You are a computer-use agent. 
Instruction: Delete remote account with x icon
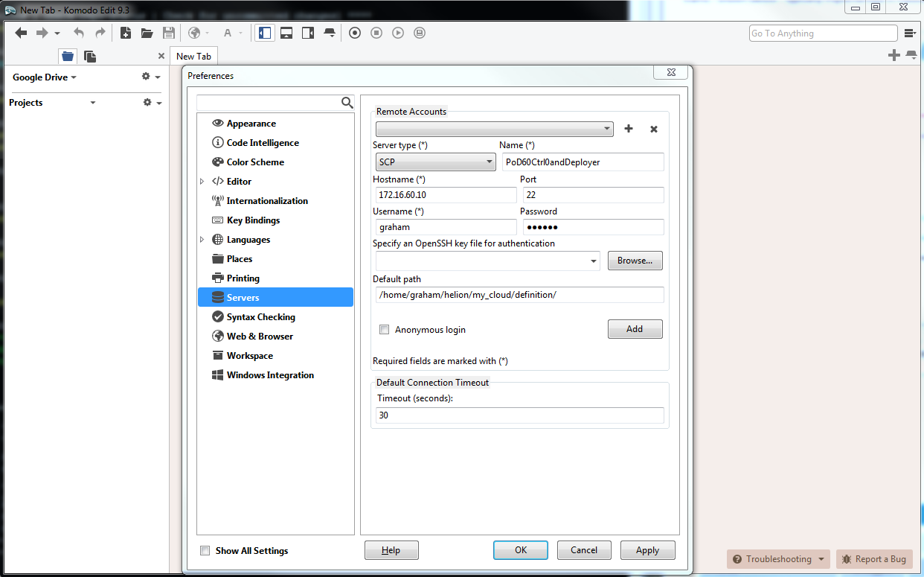654,129
